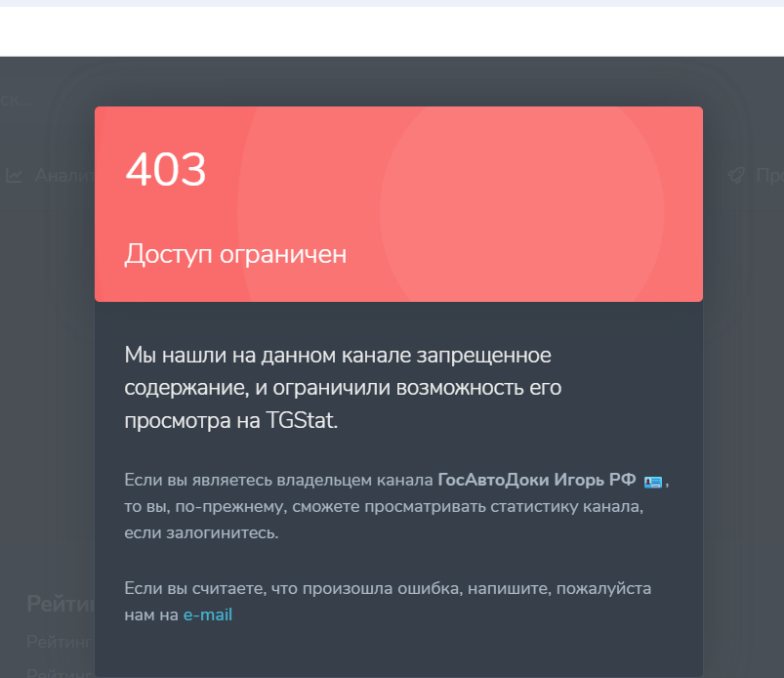The width and height of the screenshot is (784, 678).
Task: Open the partially hidden Аналитика menu item
Action: [63, 176]
